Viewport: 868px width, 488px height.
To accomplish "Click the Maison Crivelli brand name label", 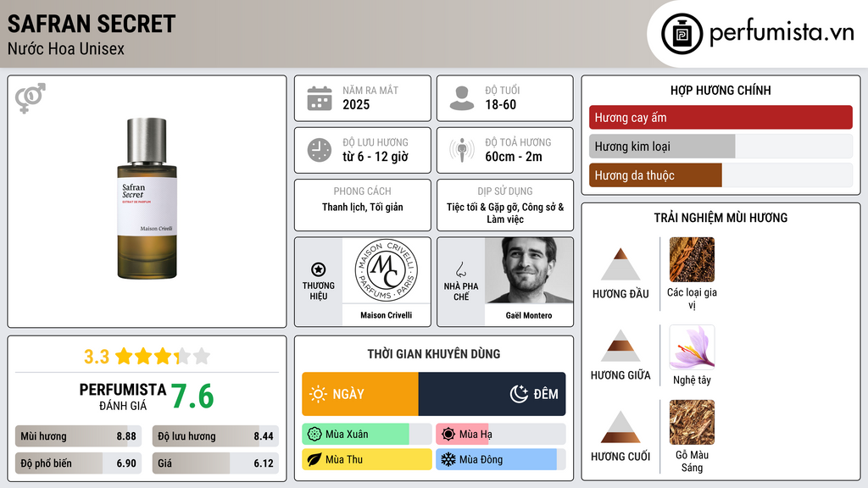I will click(386, 315).
